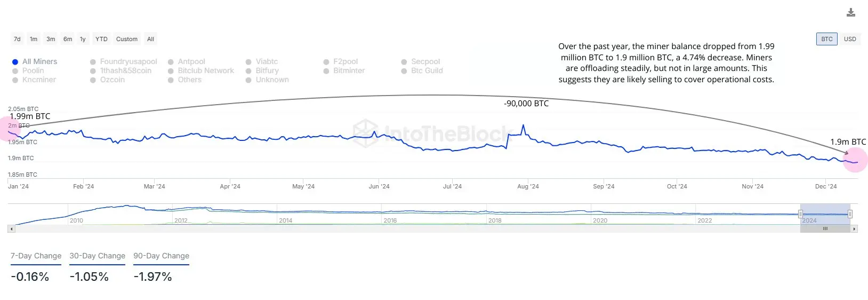
Task: Toggle the Kncminer legend dot
Action: (x=15, y=80)
